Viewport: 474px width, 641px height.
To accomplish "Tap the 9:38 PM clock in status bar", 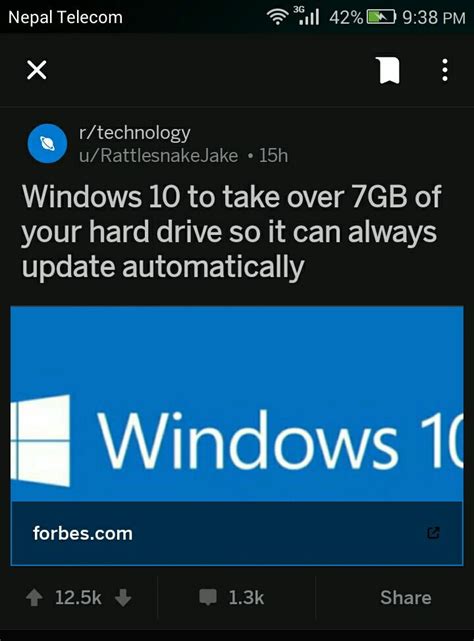I will 434,17.
